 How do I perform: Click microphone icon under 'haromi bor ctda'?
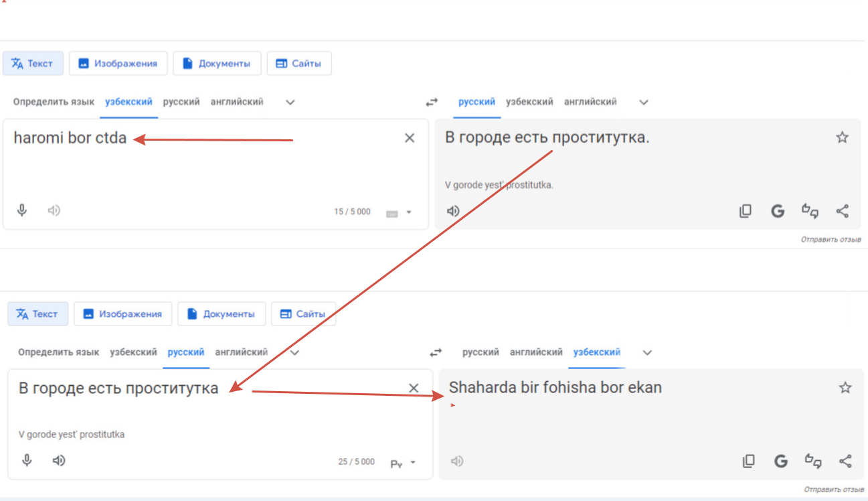[22, 210]
